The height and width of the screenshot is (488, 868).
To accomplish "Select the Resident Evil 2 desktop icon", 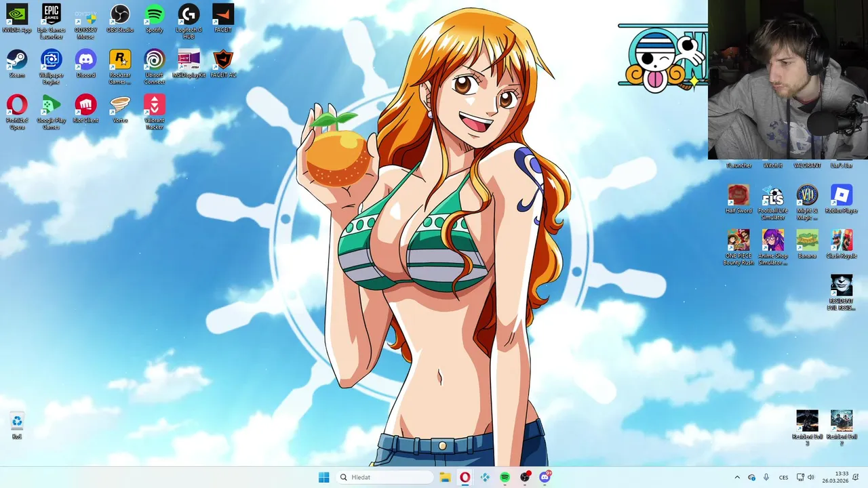I will [x=842, y=428].
